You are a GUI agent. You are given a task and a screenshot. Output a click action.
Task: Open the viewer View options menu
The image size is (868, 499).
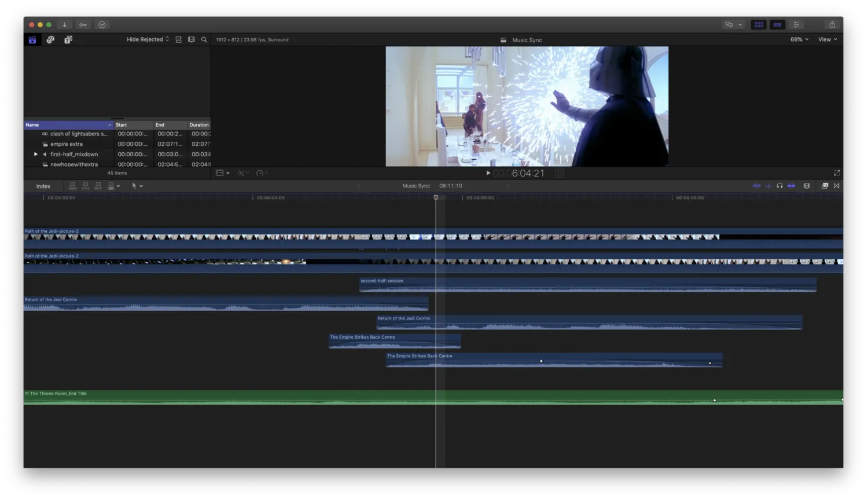[x=827, y=39]
